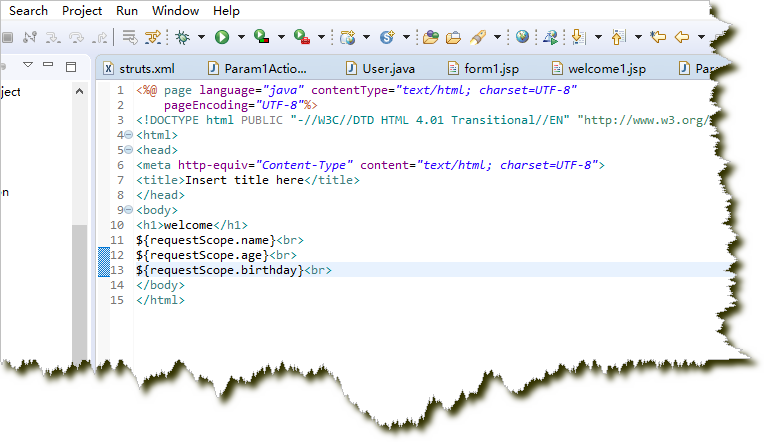Viewport: 764px width, 442px height.
Task: Open the Help menu
Action: (x=226, y=11)
